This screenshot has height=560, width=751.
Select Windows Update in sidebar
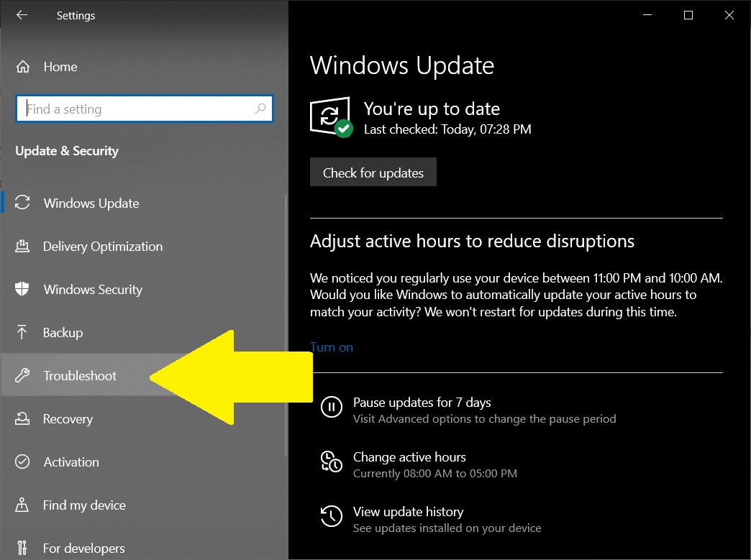pyautogui.click(x=143, y=203)
